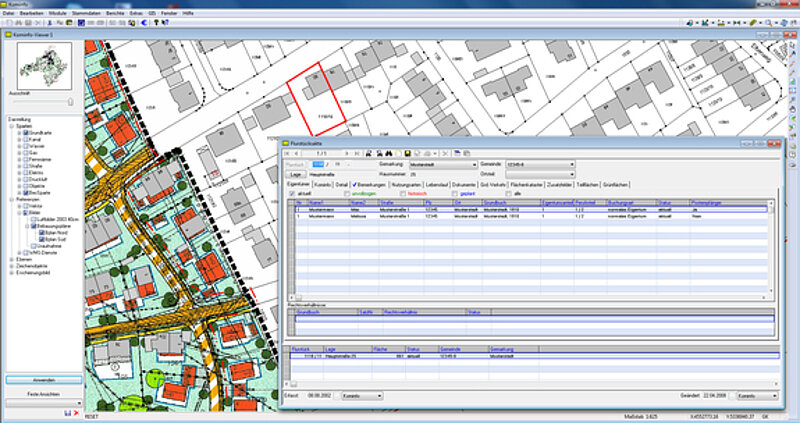Go to next record in Flurstücksakte navigator

(347, 154)
